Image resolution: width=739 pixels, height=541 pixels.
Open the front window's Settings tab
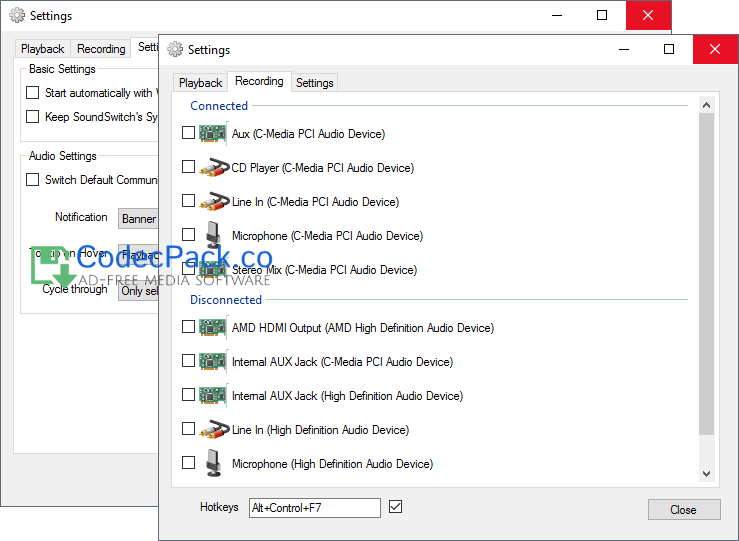(314, 83)
